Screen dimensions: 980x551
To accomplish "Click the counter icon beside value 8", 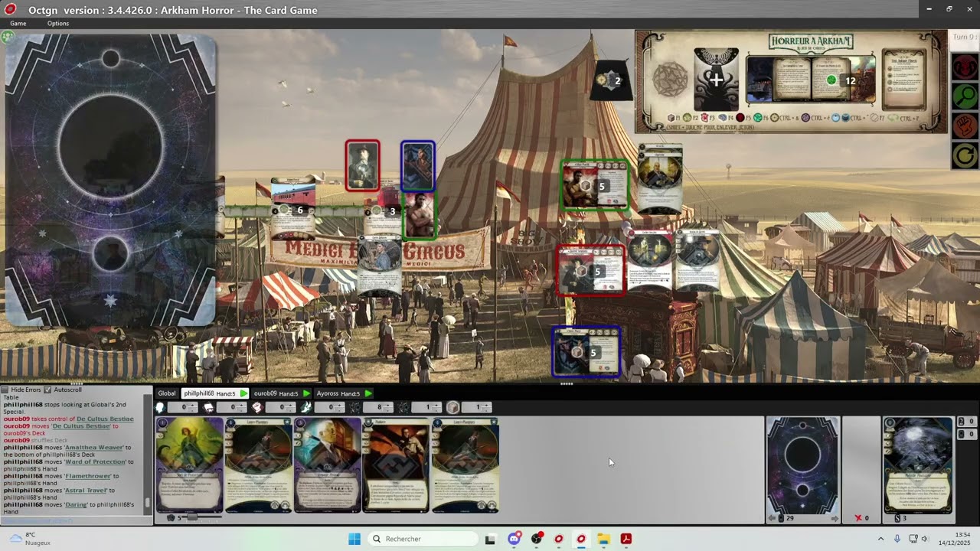I will [x=355, y=407].
